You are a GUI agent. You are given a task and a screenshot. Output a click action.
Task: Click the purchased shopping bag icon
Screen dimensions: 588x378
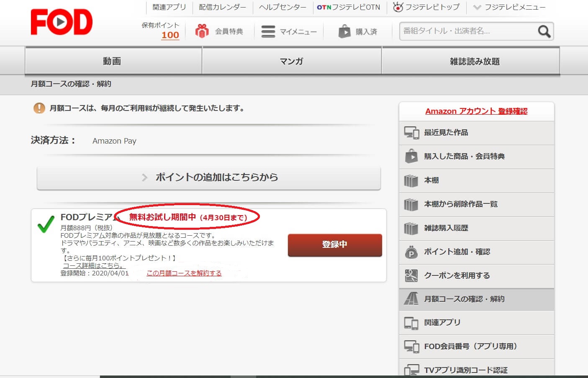tap(344, 31)
